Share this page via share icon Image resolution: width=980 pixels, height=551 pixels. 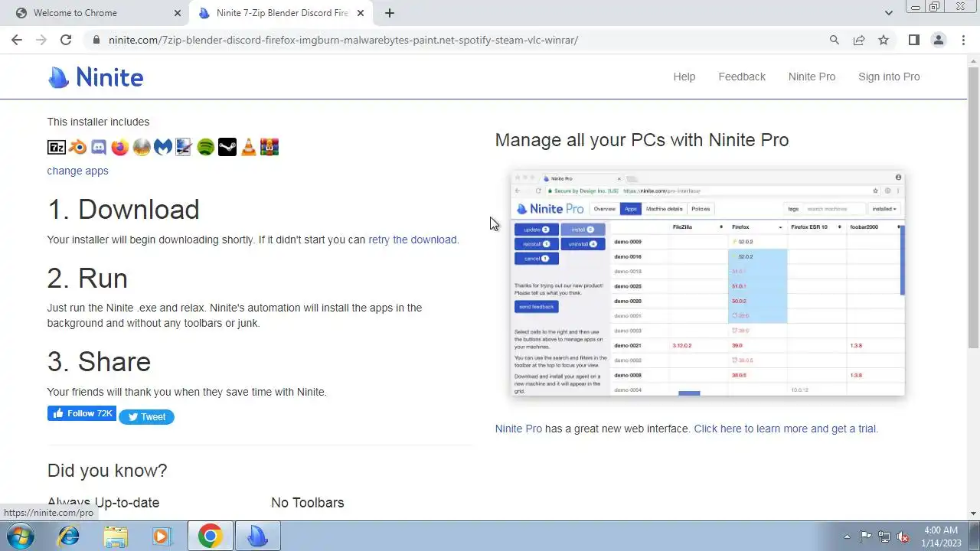tap(859, 40)
